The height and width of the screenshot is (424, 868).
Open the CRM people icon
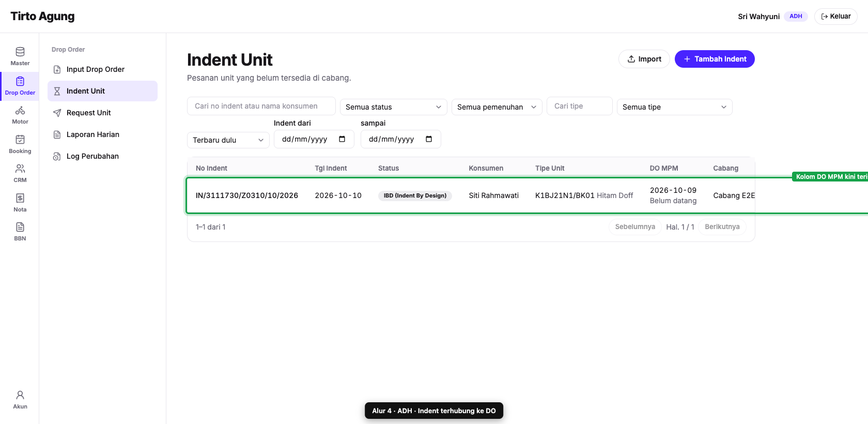[x=20, y=169]
